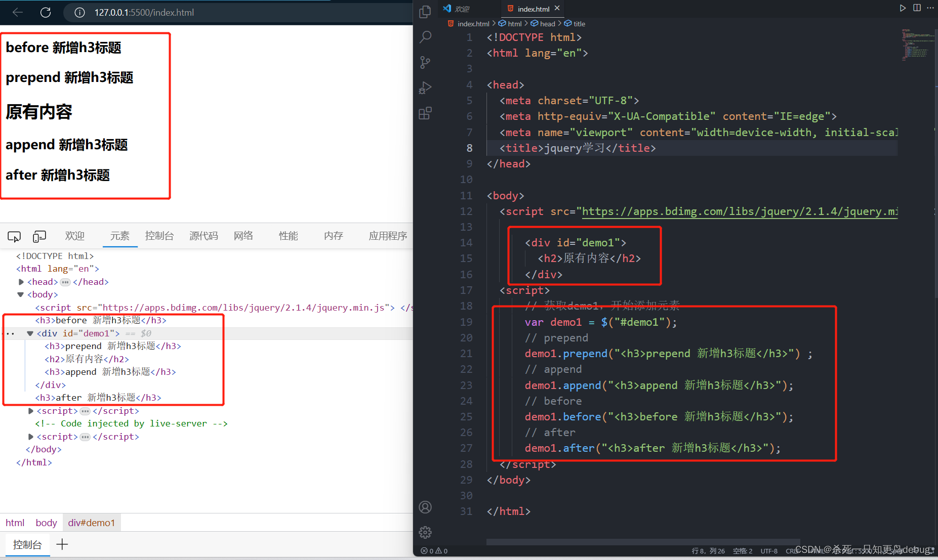Open the Extensions view
The image size is (938, 560).
point(425,113)
